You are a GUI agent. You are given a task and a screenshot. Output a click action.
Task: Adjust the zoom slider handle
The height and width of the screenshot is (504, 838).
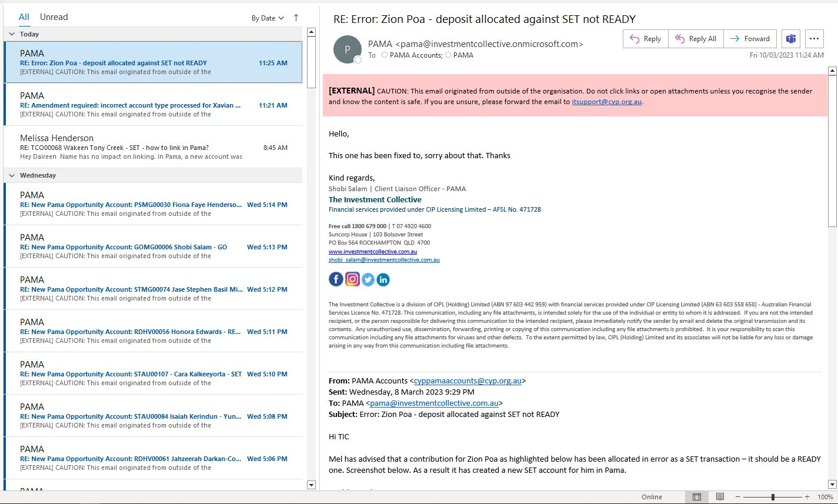(x=773, y=497)
